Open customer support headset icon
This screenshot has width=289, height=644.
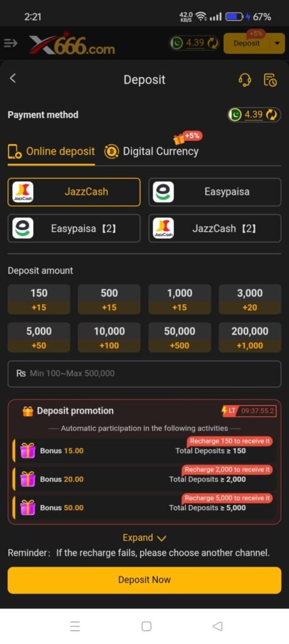point(245,80)
